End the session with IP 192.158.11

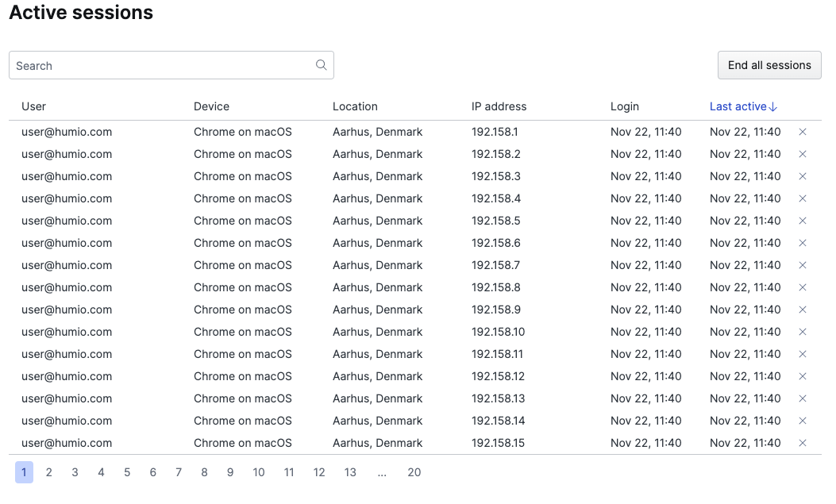coord(803,354)
